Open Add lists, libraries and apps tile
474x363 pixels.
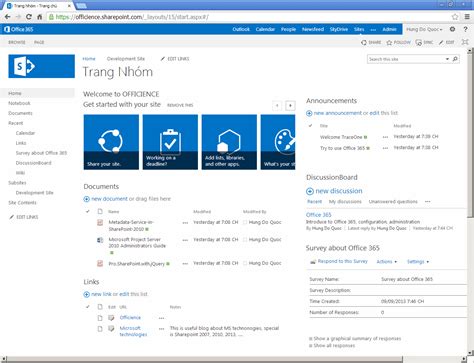(x=229, y=142)
